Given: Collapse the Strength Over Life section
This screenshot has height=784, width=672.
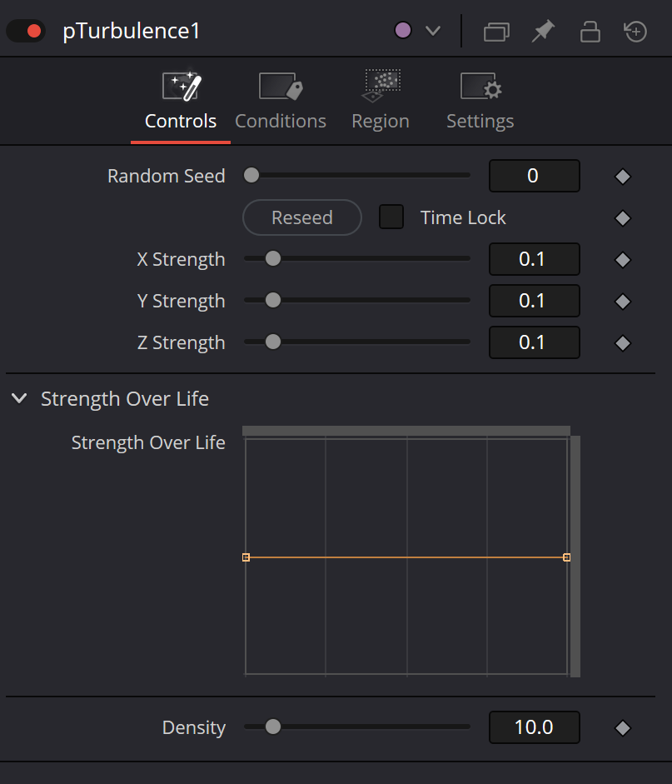Looking at the screenshot, I should 19,398.
